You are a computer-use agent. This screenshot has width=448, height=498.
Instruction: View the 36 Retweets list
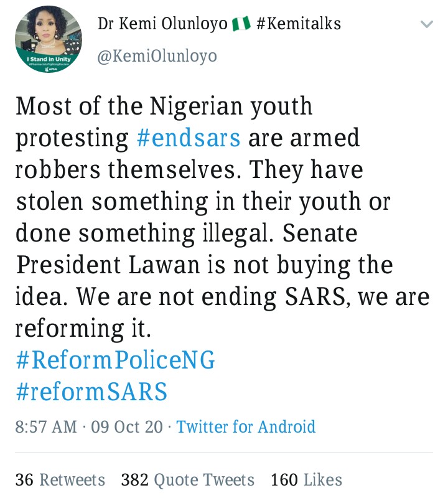coord(60,480)
